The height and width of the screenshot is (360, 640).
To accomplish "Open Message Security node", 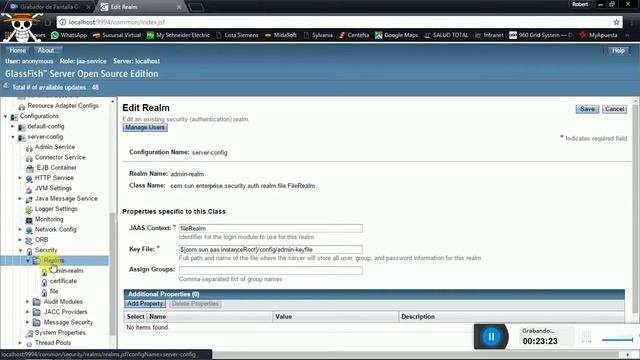I will pyautogui.click(x=68, y=322).
